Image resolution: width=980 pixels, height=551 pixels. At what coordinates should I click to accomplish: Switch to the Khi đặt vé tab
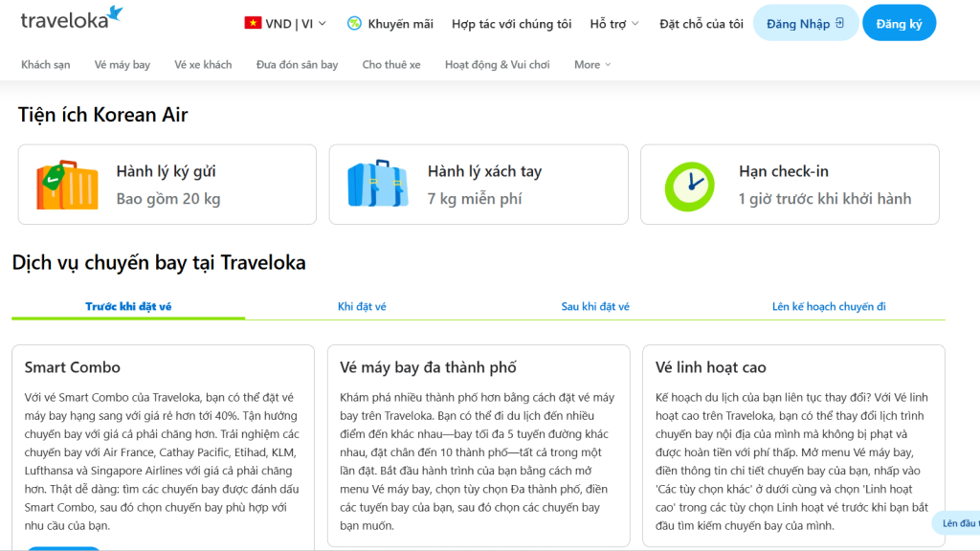coord(362,306)
